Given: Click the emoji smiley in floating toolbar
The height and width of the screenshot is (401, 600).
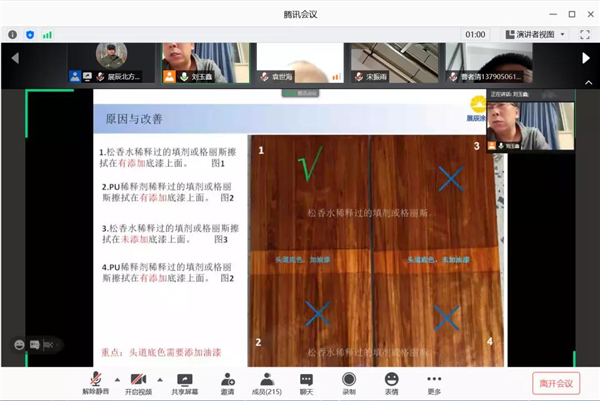Looking at the screenshot, I should tap(19, 345).
